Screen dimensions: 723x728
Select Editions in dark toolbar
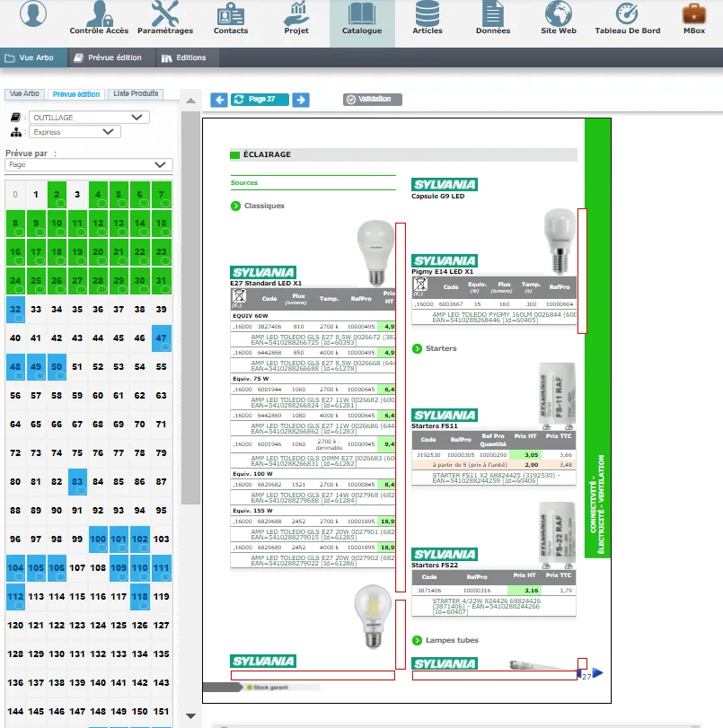[187, 57]
